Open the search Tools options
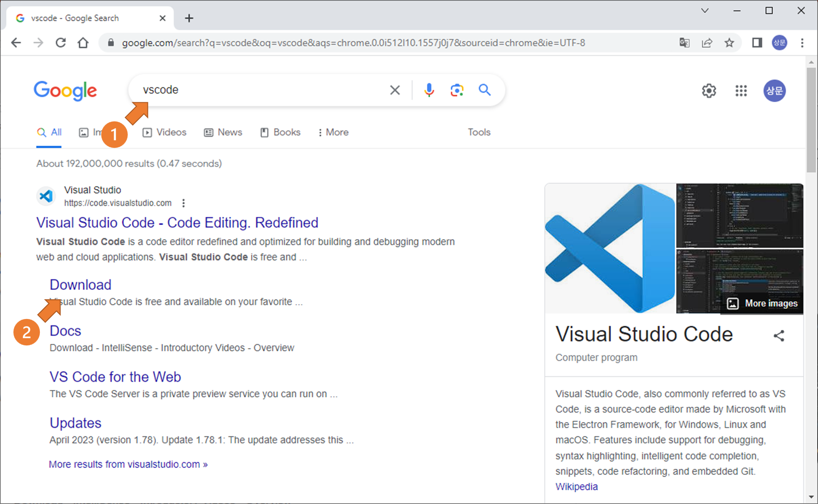Screen dimensions: 818x504 479,133
